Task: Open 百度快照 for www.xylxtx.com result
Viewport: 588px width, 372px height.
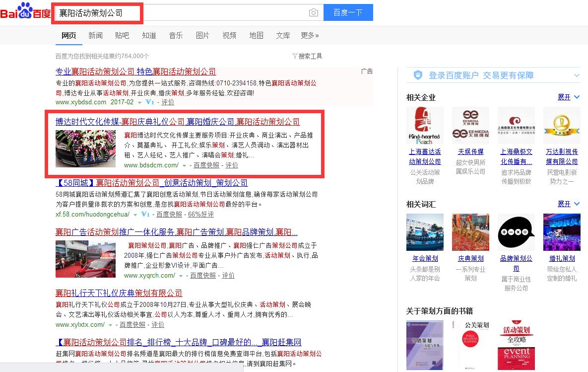Action: (x=132, y=325)
